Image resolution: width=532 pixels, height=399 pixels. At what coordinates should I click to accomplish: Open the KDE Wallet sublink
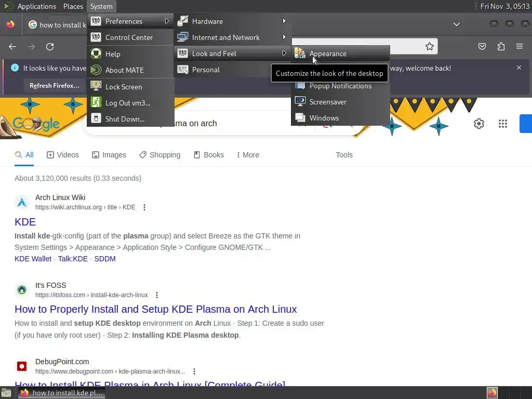tap(33, 259)
